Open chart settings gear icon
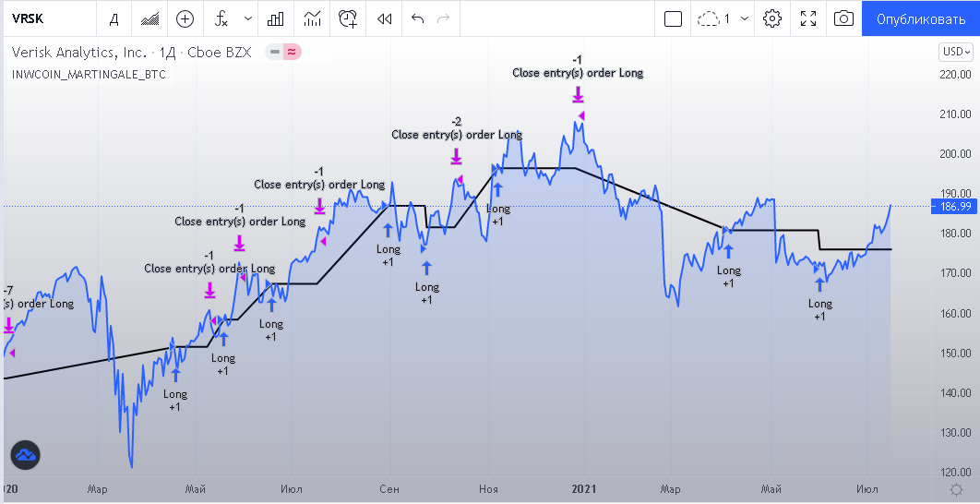 pos(772,18)
